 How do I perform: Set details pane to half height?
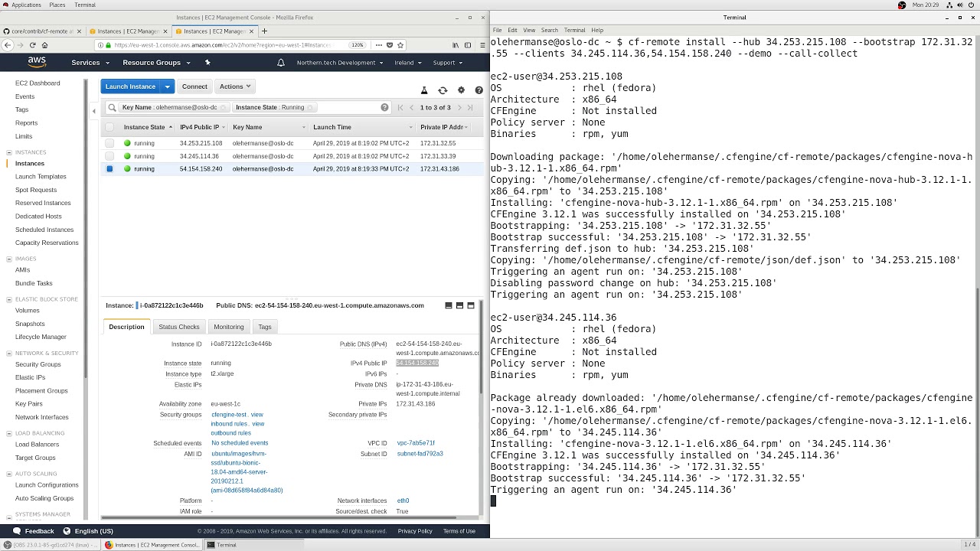click(459, 305)
